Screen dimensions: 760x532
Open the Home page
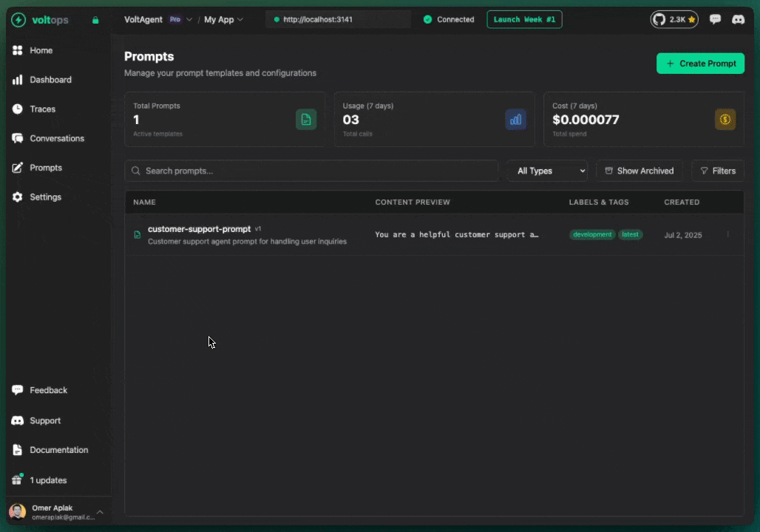coord(41,50)
